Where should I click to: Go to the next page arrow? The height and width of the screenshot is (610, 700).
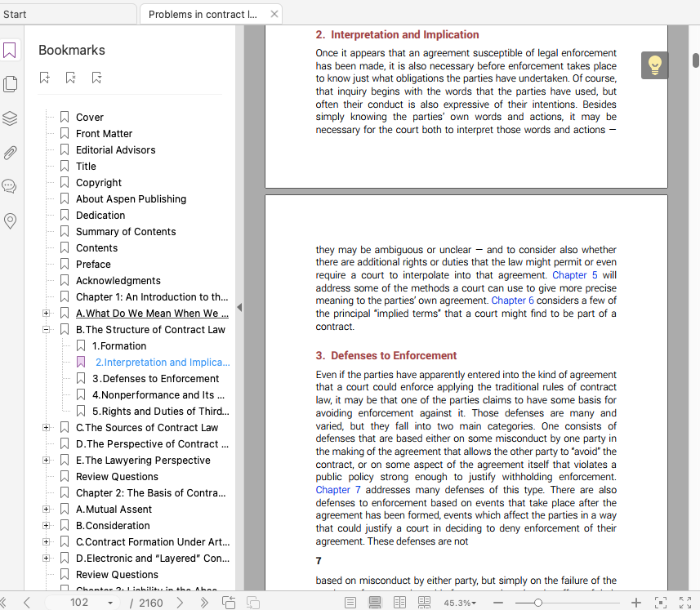pyautogui.click(x=180, y=603)
